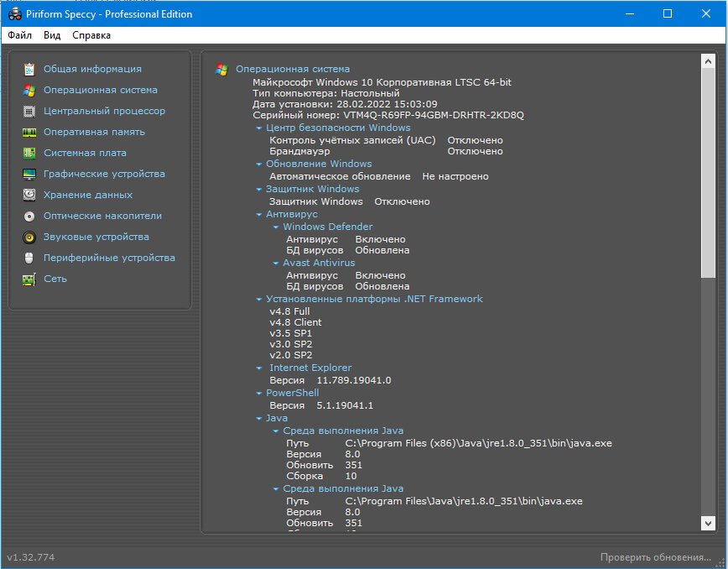
Task: Click the Общая информация clipboard icon
Action: coord(29,69)
